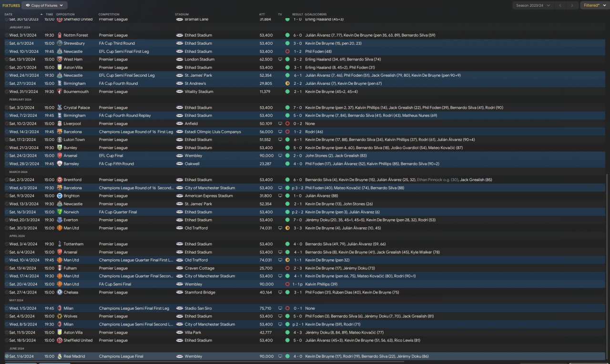This screenshot has width=610, height=364.
Task: Tick the row selector for Shrewsbury fixture
Action: (x=7, y=43)
